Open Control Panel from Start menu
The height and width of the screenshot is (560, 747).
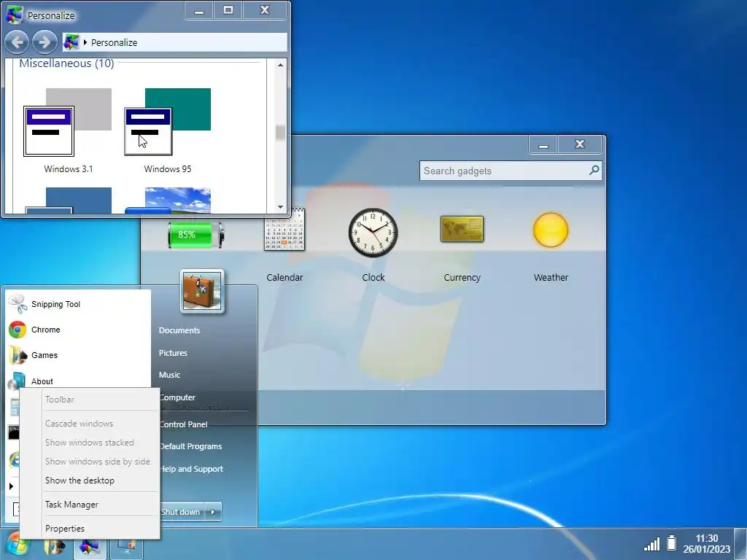(183, 424)
